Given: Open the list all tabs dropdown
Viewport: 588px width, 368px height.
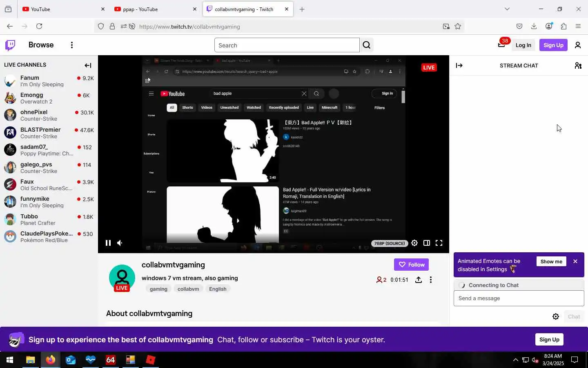Looking at the screenshot, I should 507,9.
